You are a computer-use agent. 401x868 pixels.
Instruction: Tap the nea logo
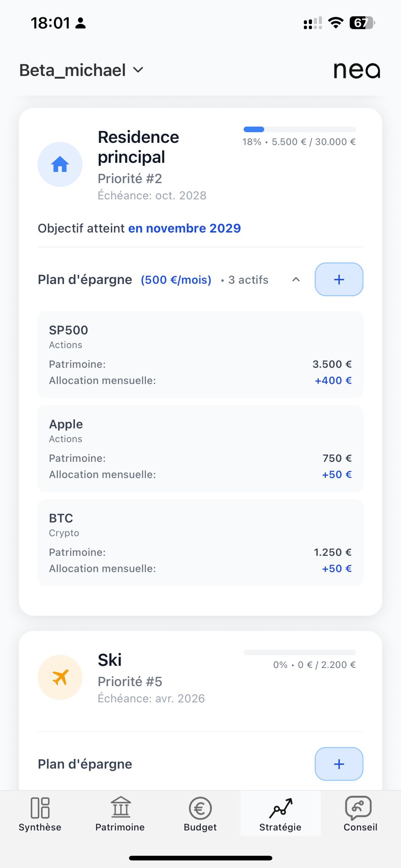(357, 70)
